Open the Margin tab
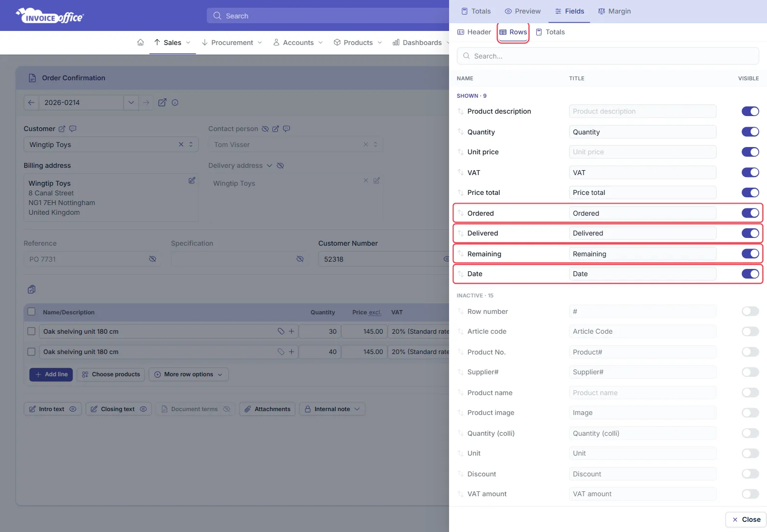The image size is (767, 532). 615,11
